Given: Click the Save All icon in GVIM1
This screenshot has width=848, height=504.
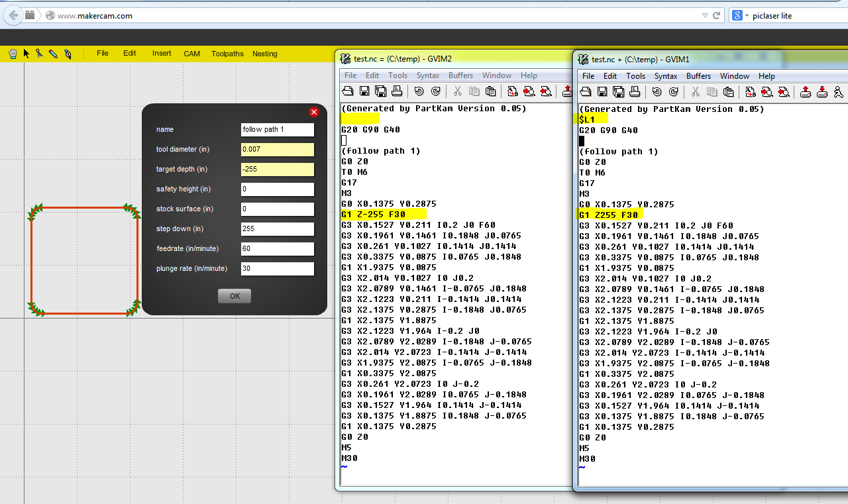Looking at the screenshot, I should 618,92.
